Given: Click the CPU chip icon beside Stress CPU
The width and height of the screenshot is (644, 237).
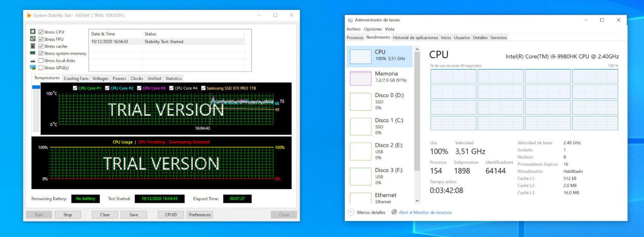Looking at the screenshot, I should click(33, 32).
